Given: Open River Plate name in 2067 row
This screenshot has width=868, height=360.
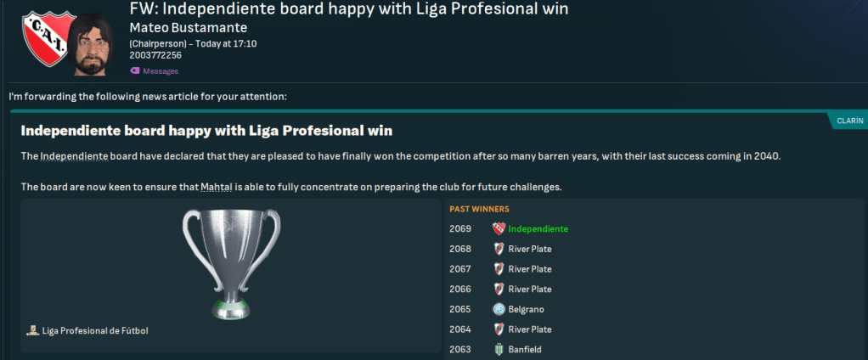Looking at the screenshot, I should coord(529,269).
